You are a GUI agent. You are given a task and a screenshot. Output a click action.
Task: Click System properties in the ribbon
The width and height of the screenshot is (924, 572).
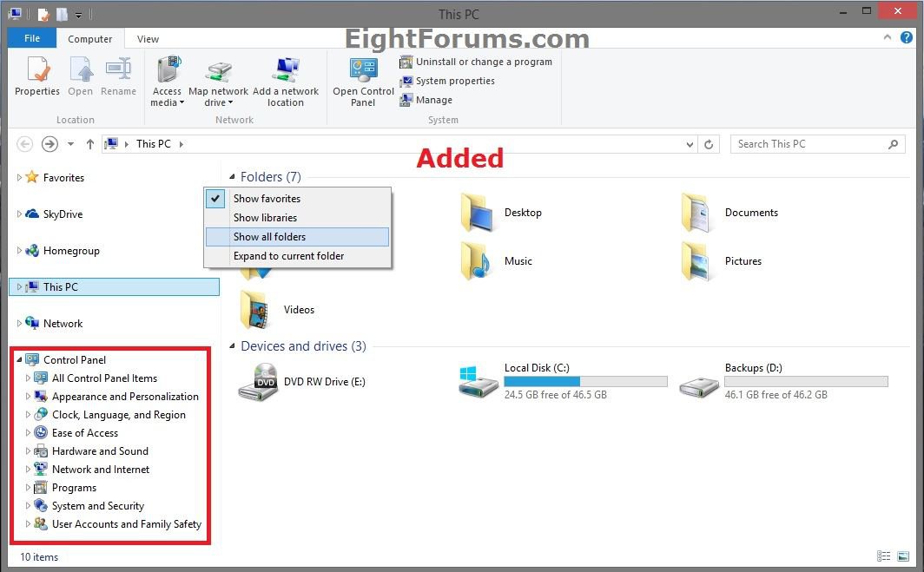(x=454, y=81)
